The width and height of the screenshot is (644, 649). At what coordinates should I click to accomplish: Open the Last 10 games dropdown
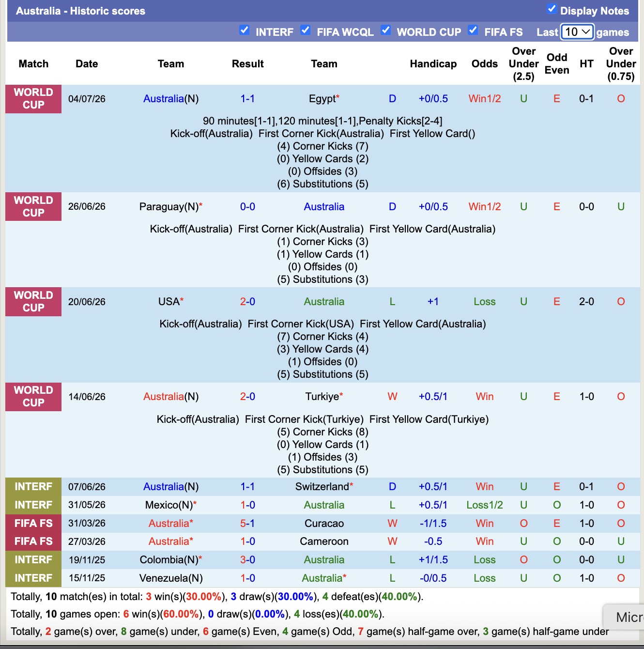pyautogui.click(x=577, y=32)
